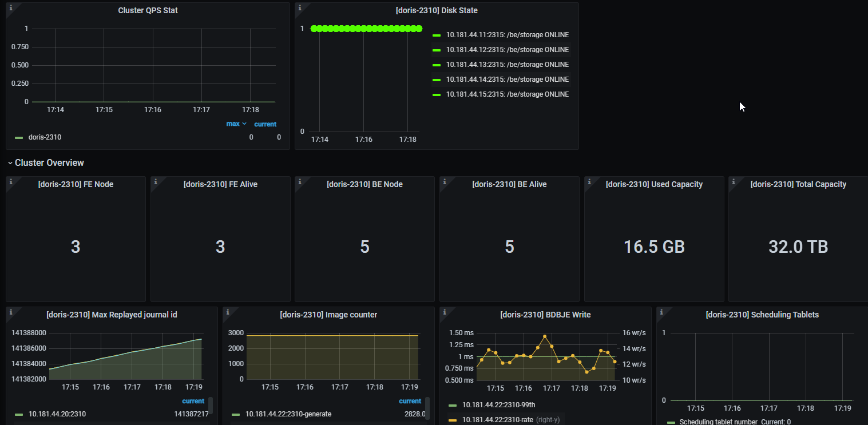The height and width of the screenshot is (425, 868).
Task: Toggle 10.181.44.12:2315 disk series visibility
Action: pos(508,50)
